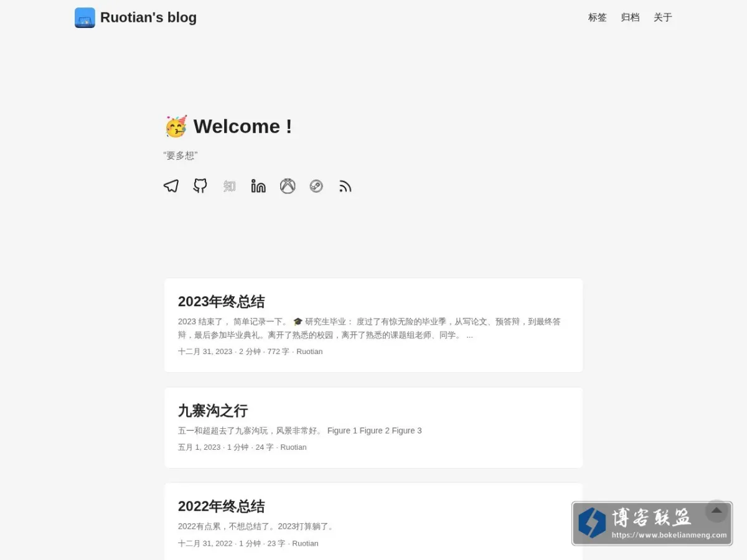The width and height of the screenshot is (747, 560).
Task: Click the scroll-to-top arrow button
Action: click(x=716, y=511)
